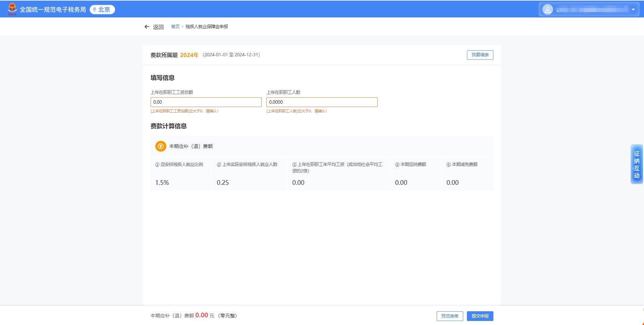The image size is (644, 325).
Task: Click the 全国统一规范电子税务局 header title
Action: 53,10
